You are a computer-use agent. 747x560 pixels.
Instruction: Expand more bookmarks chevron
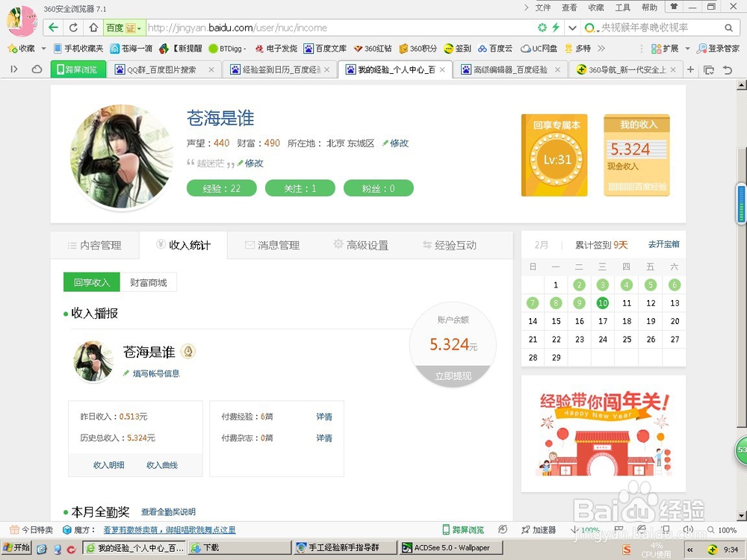click(x=601, y=49)
